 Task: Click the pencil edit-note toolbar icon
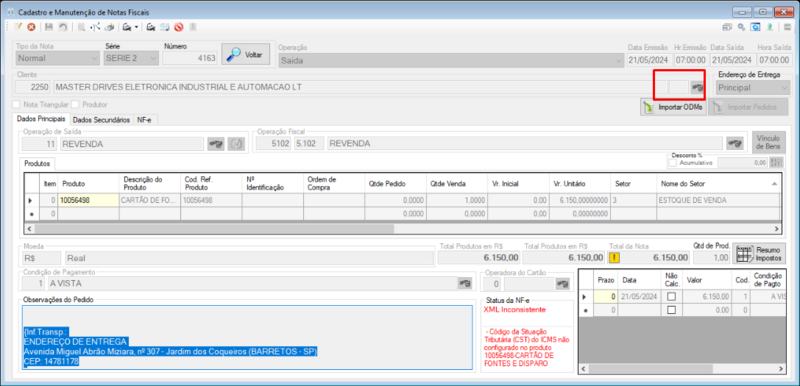tap(18, 27)
